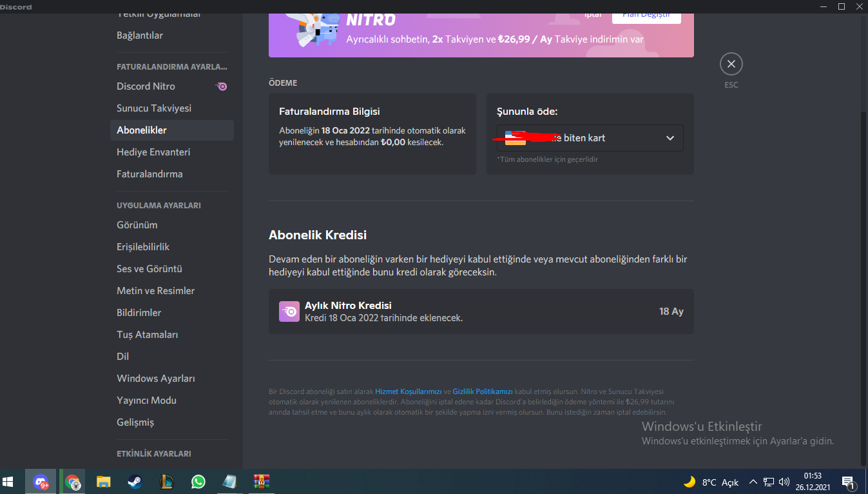Image resolution: width=868 pixels, height=494 pixels.
Task: Launch League of Legends from the taskbar
Action: point(167,482)
